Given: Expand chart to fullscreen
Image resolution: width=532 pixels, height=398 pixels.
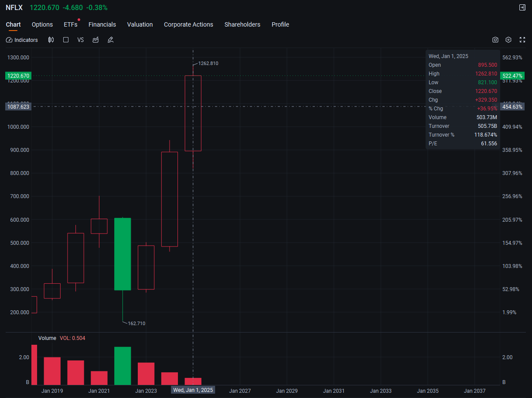Looking at the screenshot, I should point(522,40).
